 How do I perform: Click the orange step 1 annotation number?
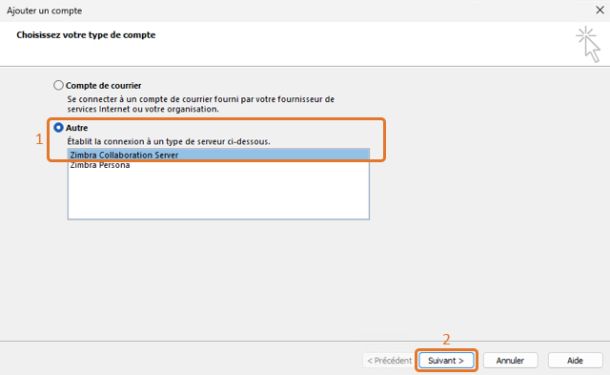pos(39,139)
